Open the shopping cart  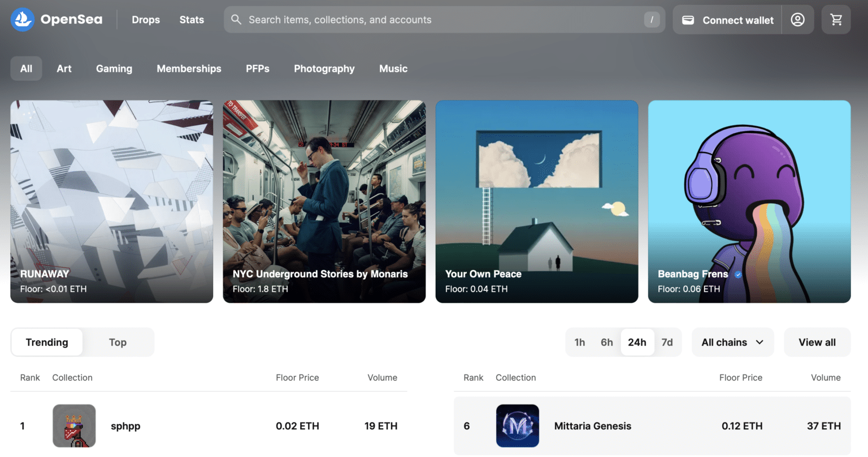[x=836, y=19]
